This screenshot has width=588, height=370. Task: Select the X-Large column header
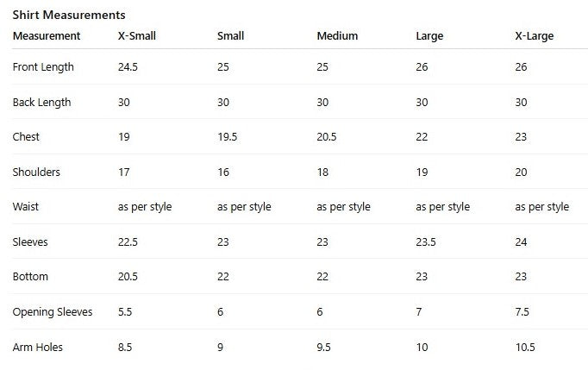(534, 36)
